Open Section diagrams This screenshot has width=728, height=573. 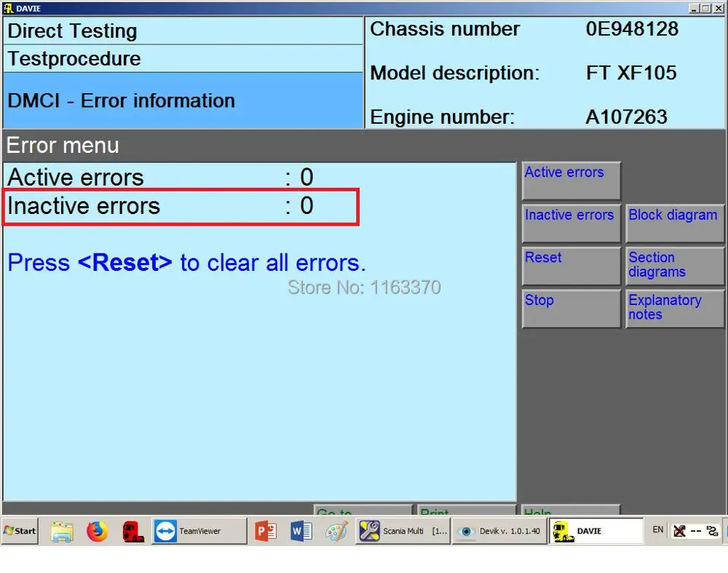[x=675, y=266]
